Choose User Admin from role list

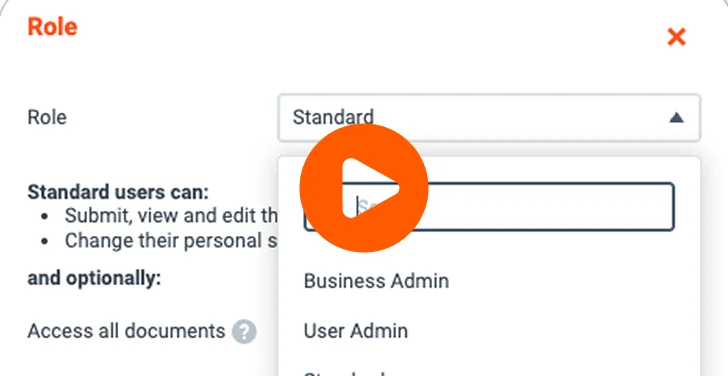coord(356,331)
